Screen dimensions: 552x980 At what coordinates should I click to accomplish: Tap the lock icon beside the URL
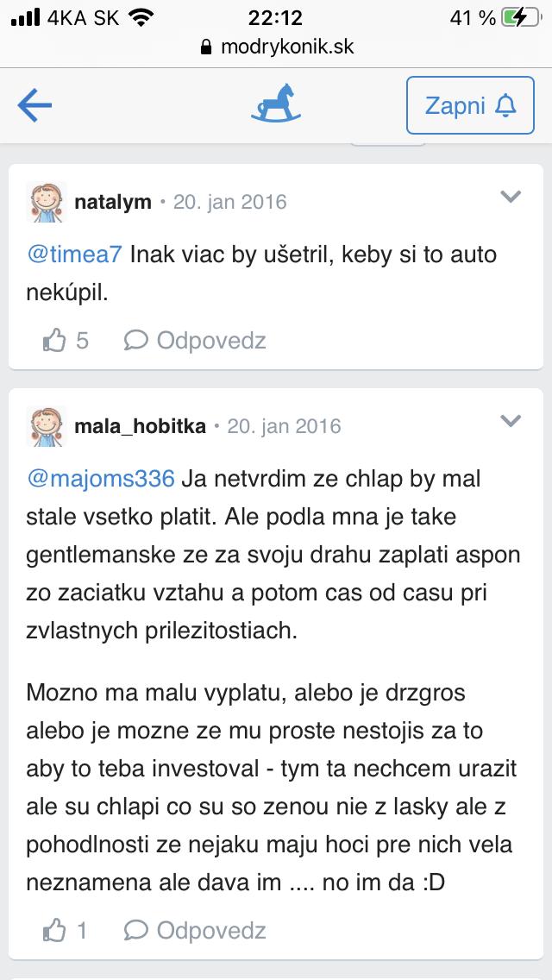(205, 47)
